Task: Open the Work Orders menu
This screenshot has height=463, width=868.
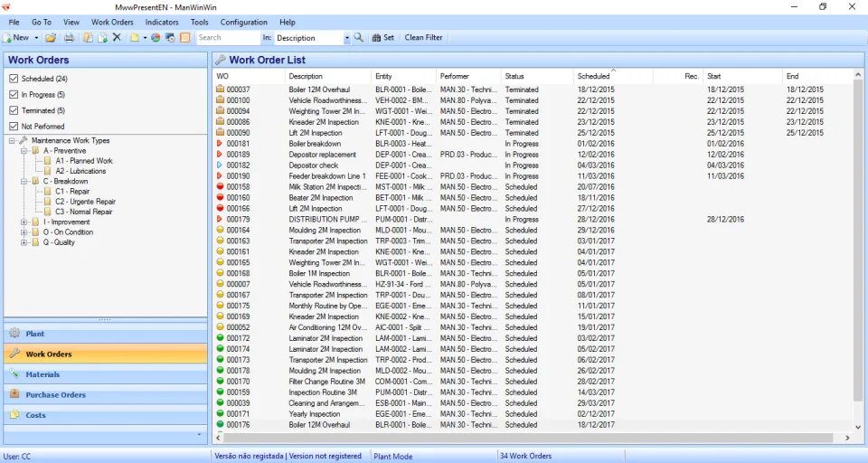Action: pos(112,22)
